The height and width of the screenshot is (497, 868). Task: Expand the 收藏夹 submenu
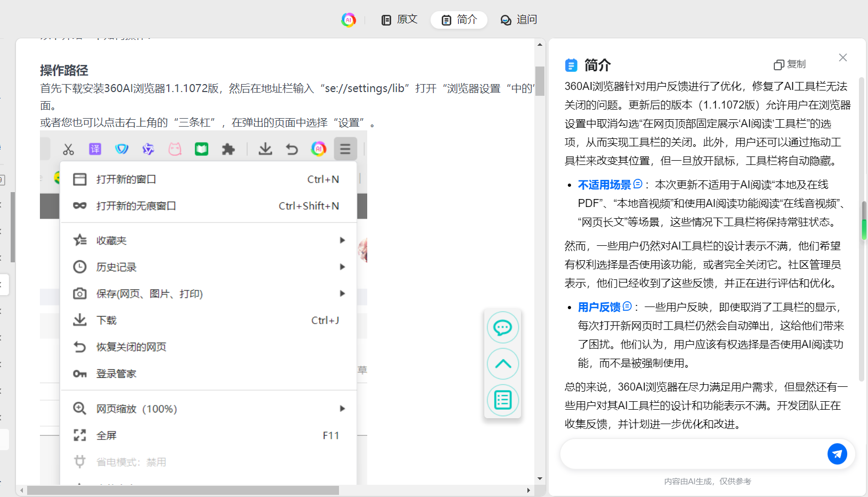[209, 241]
